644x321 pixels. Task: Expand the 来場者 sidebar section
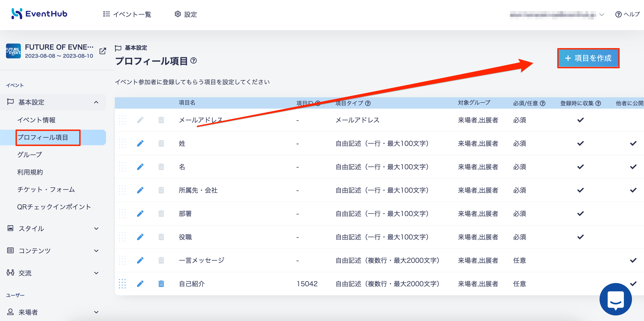tap(53, 312)
